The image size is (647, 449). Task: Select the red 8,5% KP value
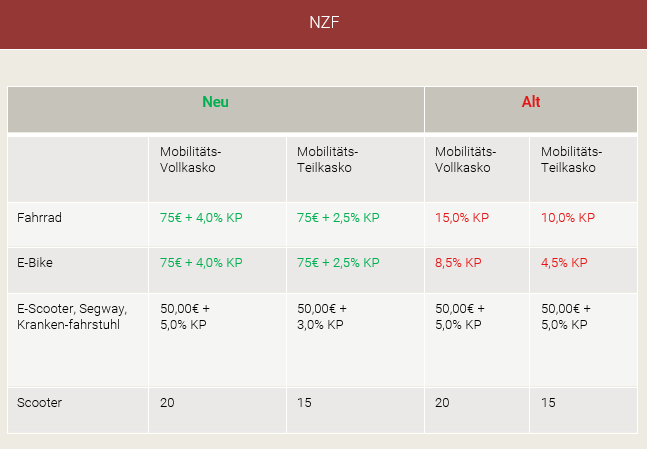coord(458,263)
